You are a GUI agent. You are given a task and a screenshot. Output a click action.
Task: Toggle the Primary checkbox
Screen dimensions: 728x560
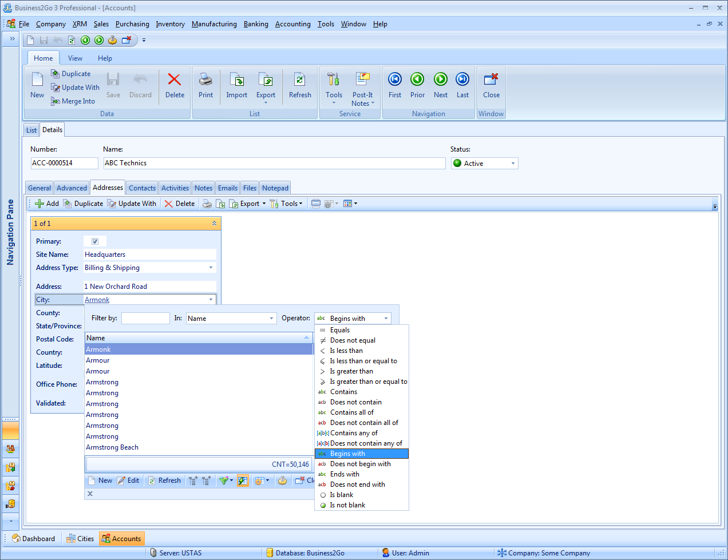(95, 241)
